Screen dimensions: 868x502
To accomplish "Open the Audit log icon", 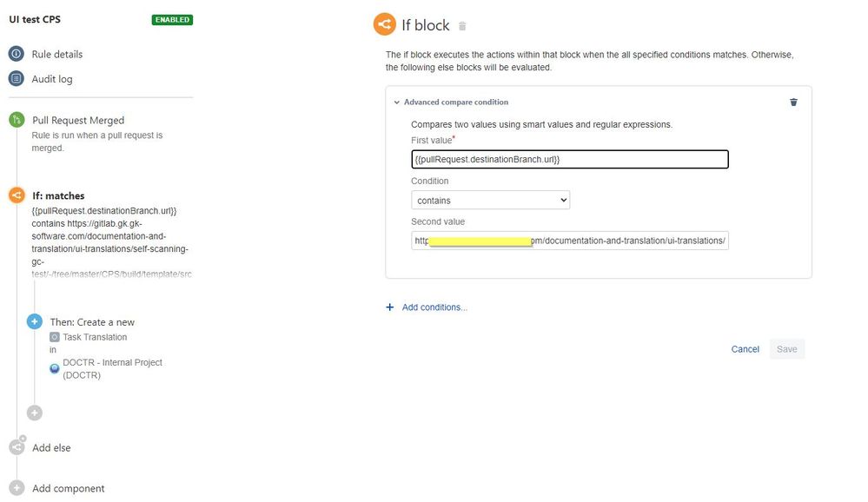I will coord(17,79).
